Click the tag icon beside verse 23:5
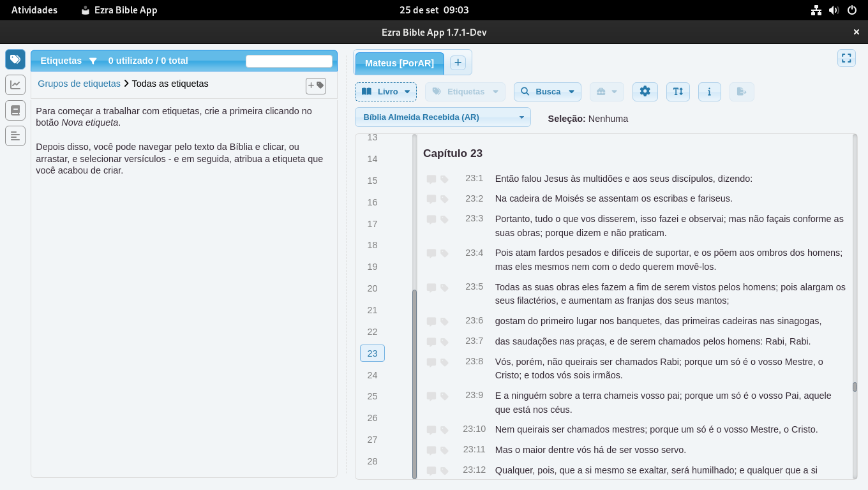The width and height of the screenshot is (868, 490). pyautogui.click(x=445, y=287)
